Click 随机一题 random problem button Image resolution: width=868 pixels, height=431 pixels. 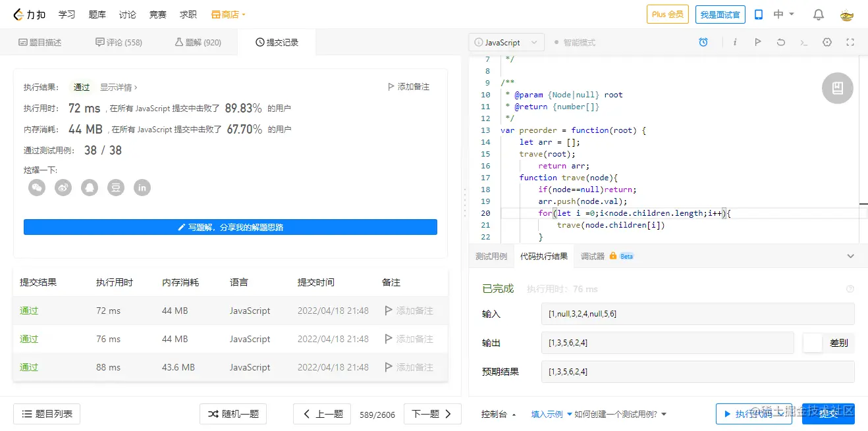[233, 414]
